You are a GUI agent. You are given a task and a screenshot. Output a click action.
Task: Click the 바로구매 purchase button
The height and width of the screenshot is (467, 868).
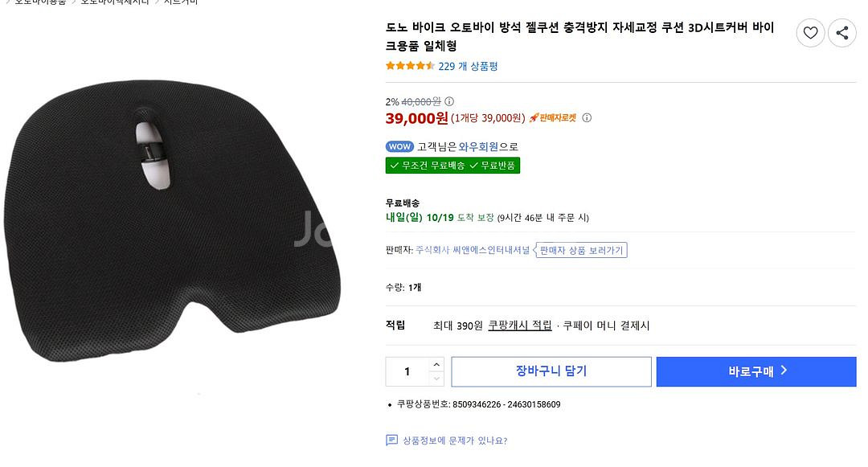point(755,371)
